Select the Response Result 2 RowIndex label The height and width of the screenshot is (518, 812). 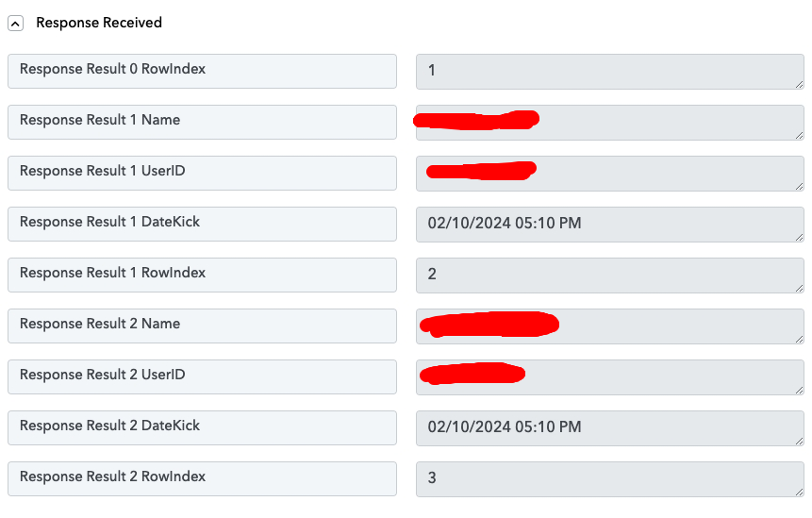click(x=202, y=478)
